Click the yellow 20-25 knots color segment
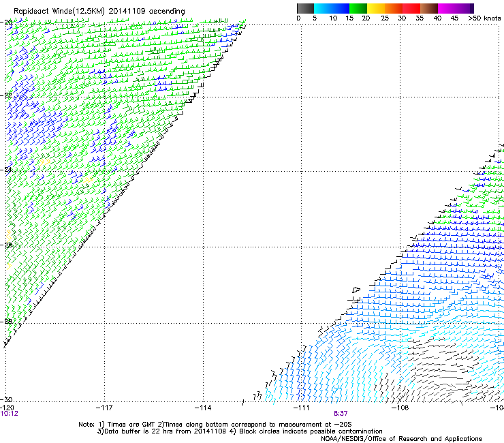This screenshot has width=504, height=443. [376, 8]
